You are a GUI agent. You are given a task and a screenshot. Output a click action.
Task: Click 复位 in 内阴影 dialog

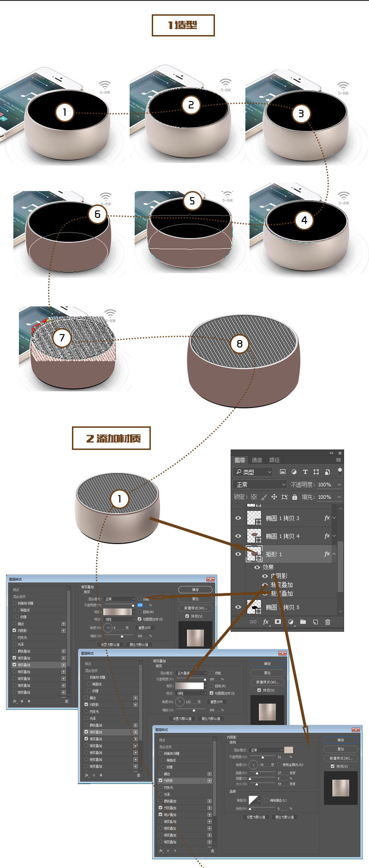(x=341, y=749)
